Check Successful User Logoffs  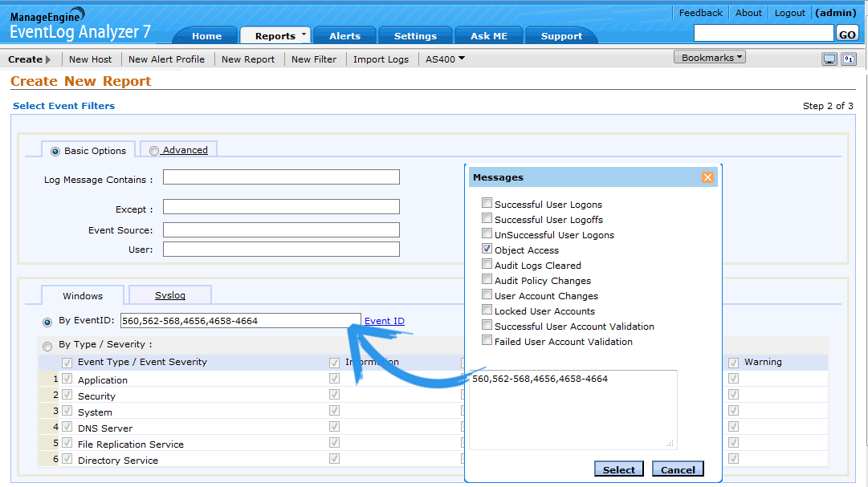(487, 218)
